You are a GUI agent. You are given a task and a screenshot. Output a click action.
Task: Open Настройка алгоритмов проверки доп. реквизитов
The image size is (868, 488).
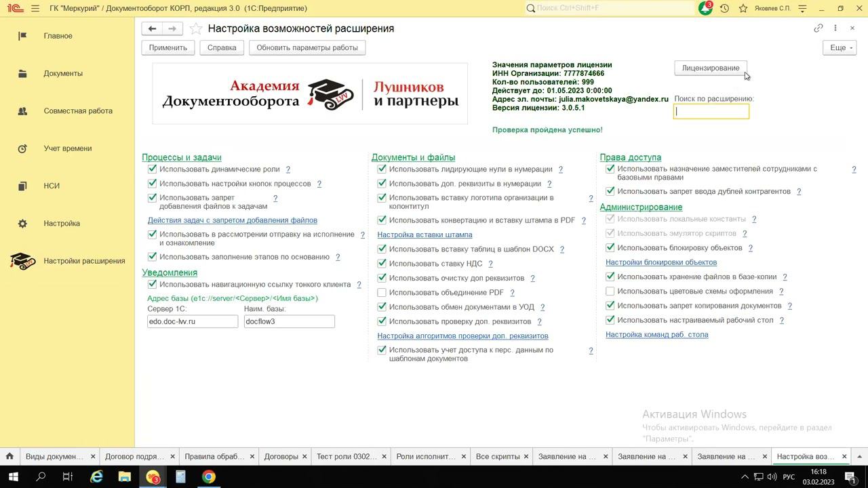click(462, 335)
